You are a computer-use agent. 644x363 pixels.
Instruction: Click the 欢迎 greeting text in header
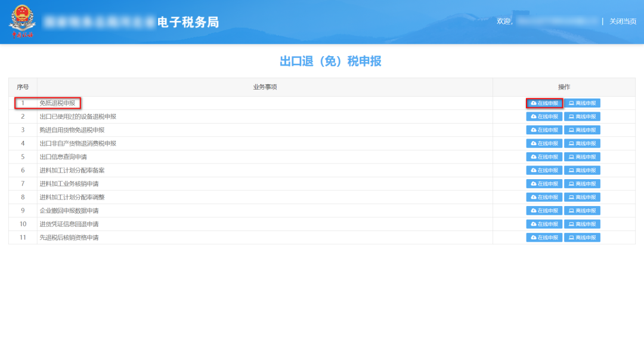(505, 21)
